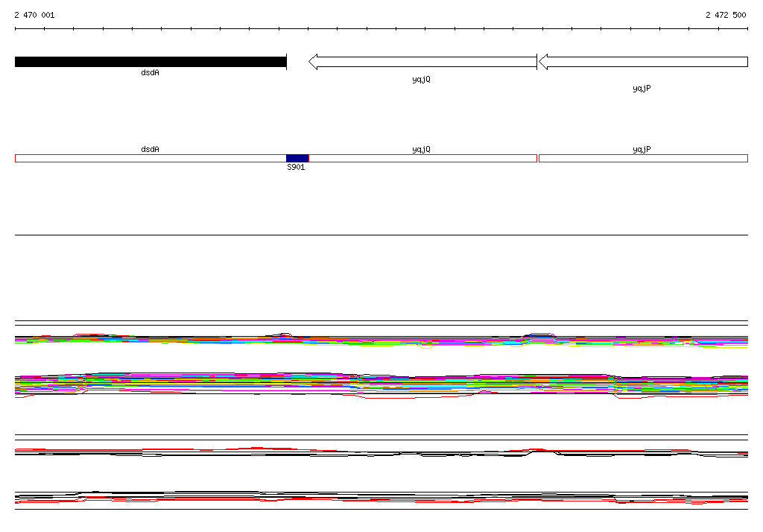The height and width of the screenshot is (532, 763).
Task: Click the red-outlined yqjQ transcript box
Action: 423,158
